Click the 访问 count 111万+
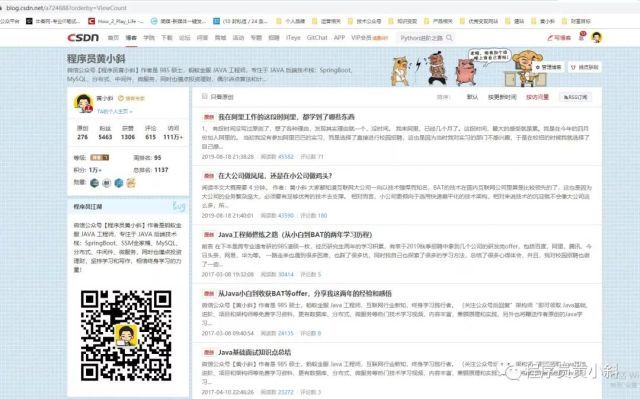 pyautogui.click(x=173, y=137)
